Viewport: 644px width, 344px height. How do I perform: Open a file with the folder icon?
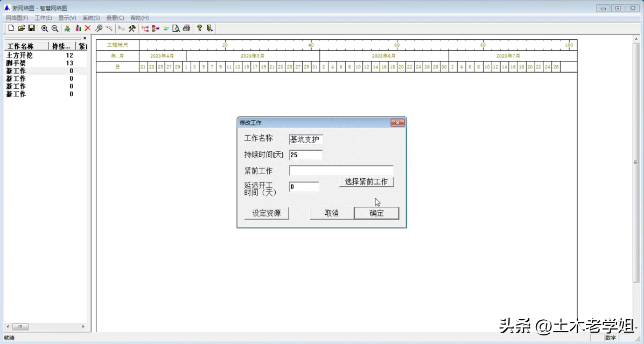22,28
